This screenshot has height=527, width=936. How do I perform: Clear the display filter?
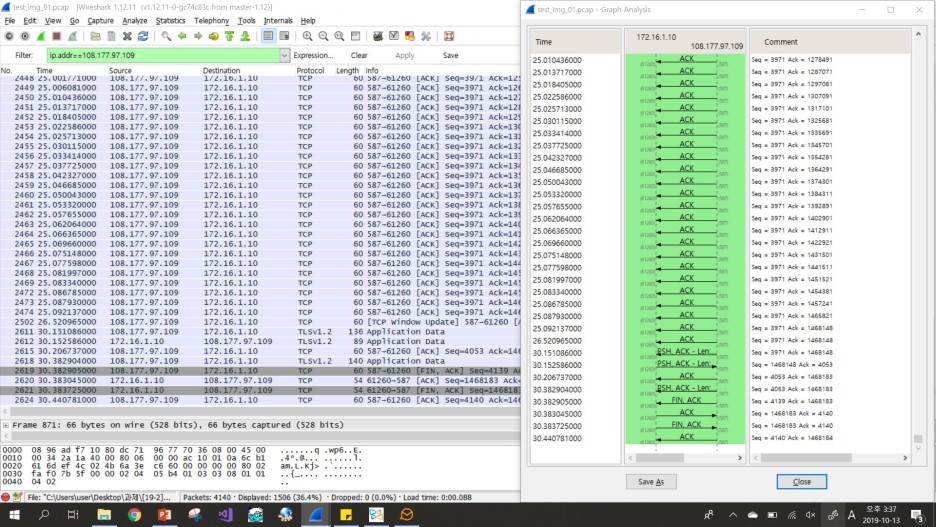coord(359,56)
